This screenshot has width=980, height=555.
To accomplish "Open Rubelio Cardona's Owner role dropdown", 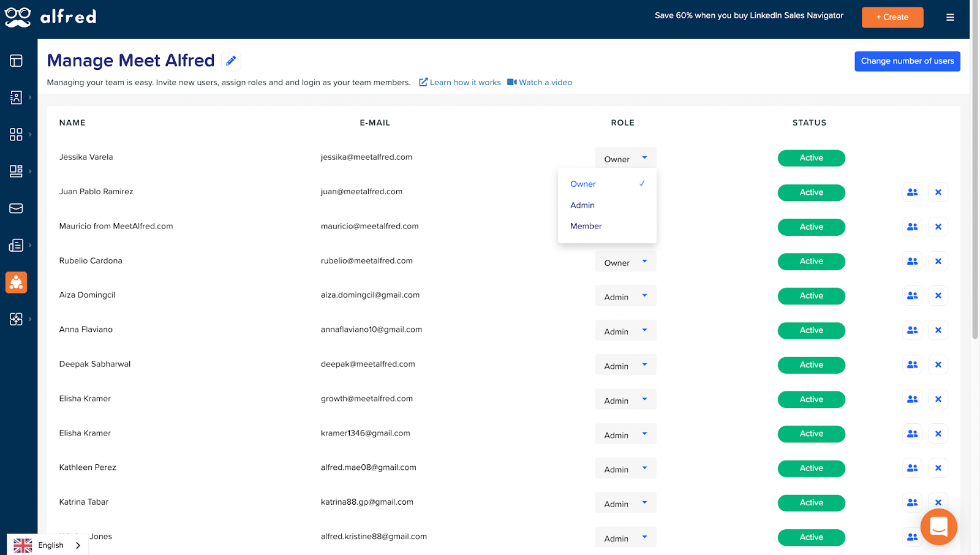I will tap(625, 262).
